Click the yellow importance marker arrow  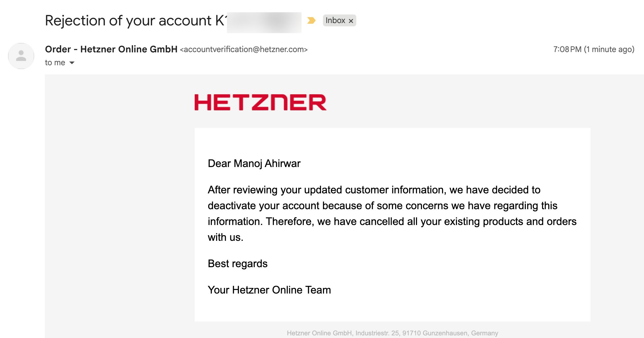click(x=311, y=20)
